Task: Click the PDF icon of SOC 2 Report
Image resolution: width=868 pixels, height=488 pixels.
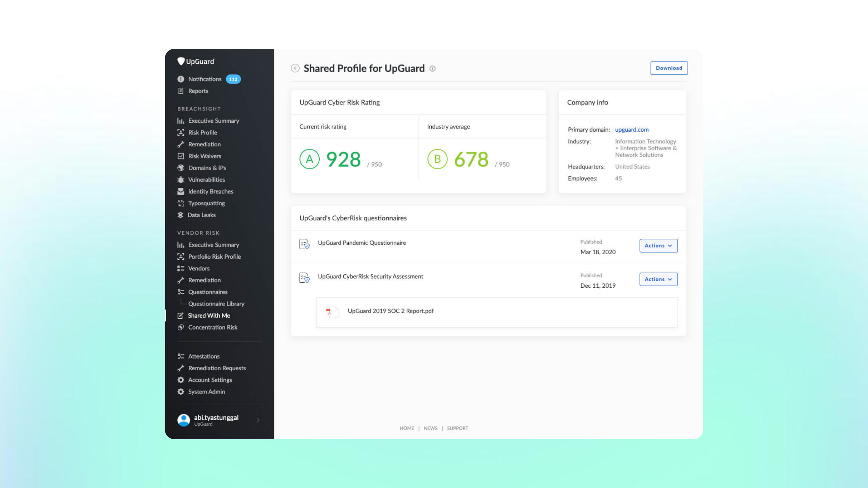Action: coord(332,312)
